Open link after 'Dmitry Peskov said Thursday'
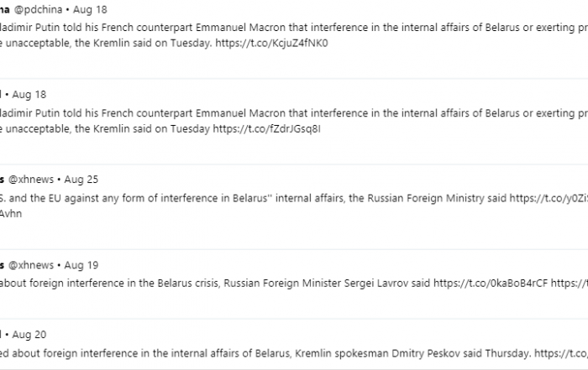Image resolution: width=588 pixels, height=370 pixels. coord(561,353)
